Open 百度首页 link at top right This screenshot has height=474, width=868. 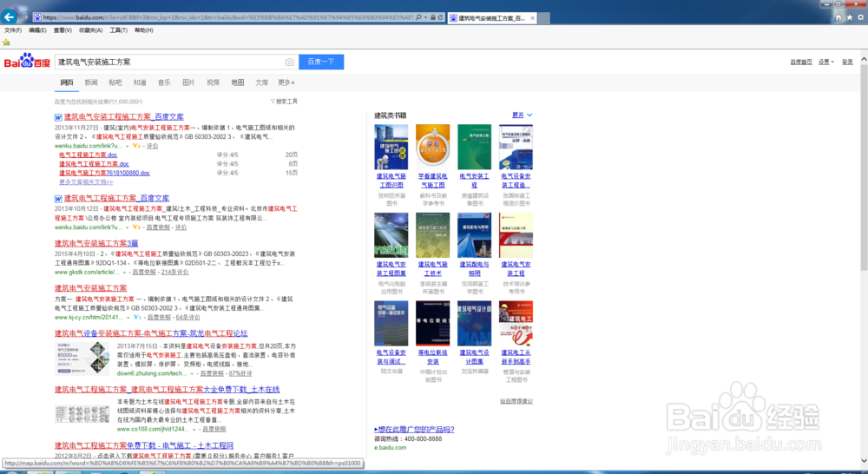[x=800, y=62]
